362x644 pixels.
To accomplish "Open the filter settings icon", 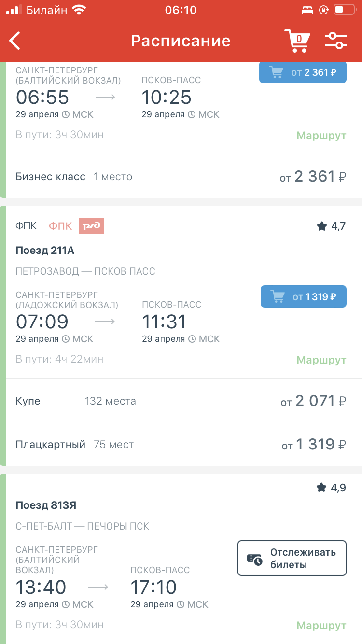I will 336,41.
